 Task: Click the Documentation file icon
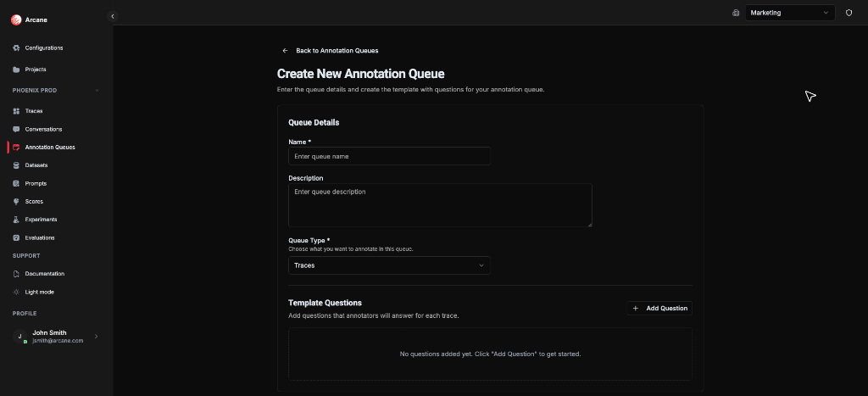pos(16,274)
